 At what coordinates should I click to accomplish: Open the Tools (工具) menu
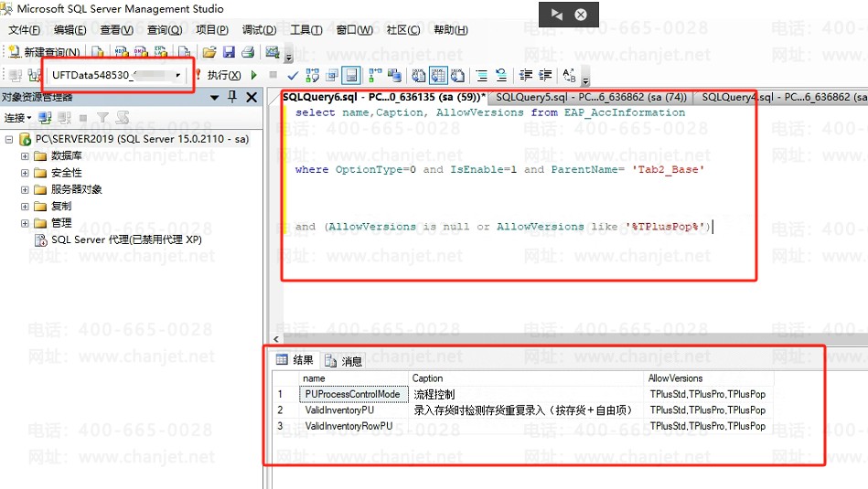click(x=306, y=30)
